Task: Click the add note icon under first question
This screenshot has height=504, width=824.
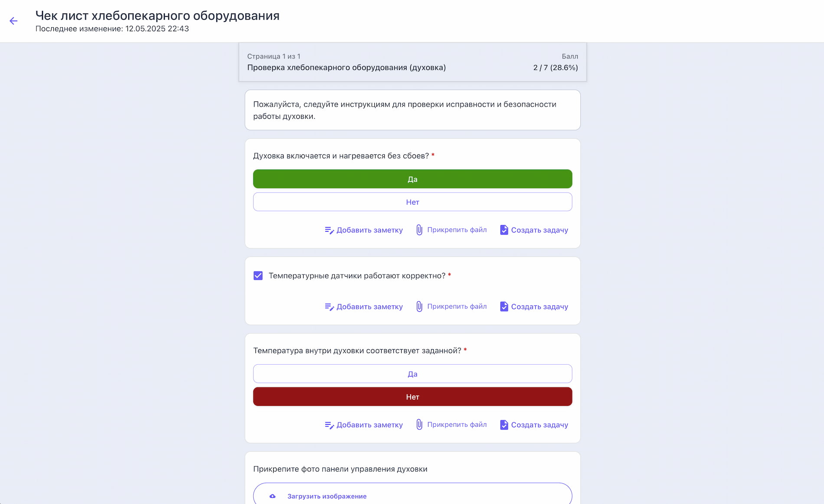Action: 329,230
